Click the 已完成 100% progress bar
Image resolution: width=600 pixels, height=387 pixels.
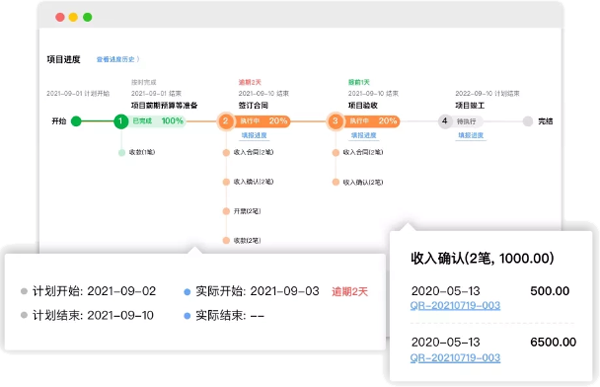click(157, 121)
